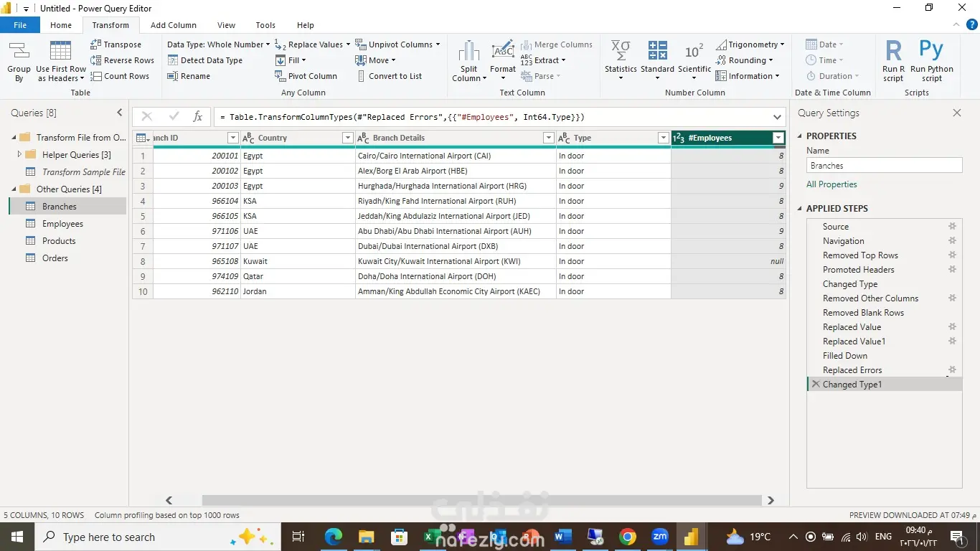The height and width of the screenshot is (551, 980).
Task: Open Branch Details column filter dropdown
Action: (549, 138)
